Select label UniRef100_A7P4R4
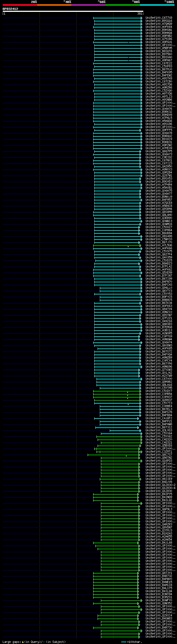Screen dimensions: 177x644 159,185
